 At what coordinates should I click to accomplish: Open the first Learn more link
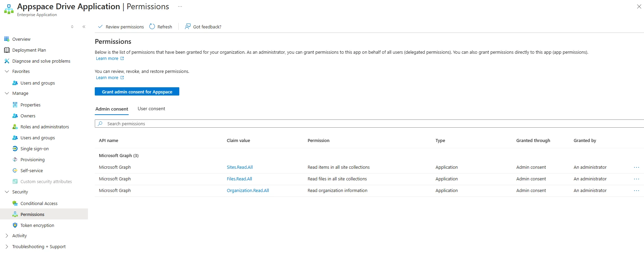pyautogui.click(x=110, y=59)
